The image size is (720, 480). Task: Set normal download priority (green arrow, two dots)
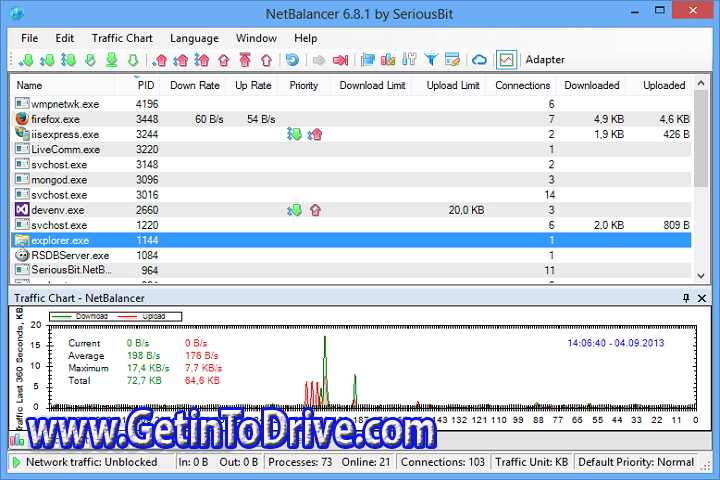pyautogui.click(x=47, y=60)
